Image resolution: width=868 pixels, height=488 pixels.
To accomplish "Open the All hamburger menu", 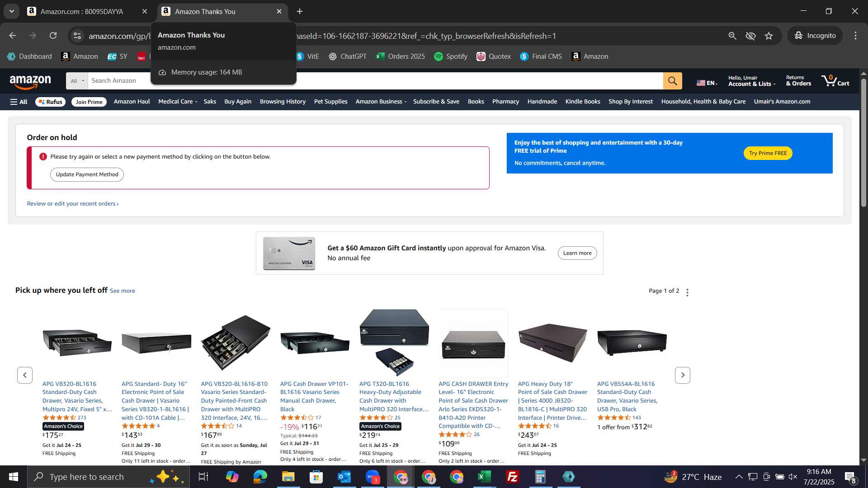I will 19,102.
